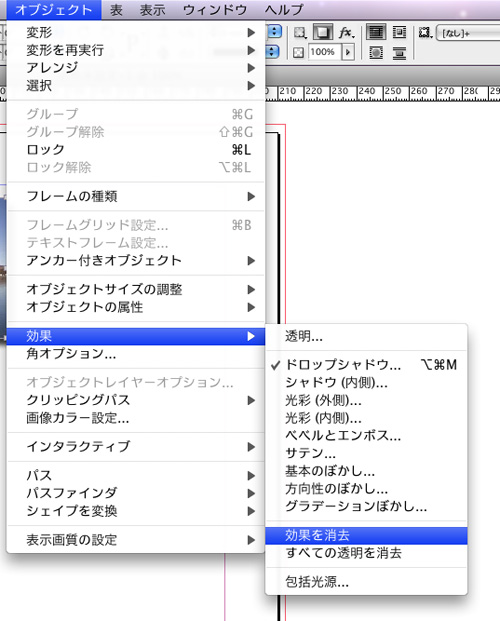Screen dimensions: 500x621
Task: Choose すべての透明を消去 item
Action: click(366, 553)
